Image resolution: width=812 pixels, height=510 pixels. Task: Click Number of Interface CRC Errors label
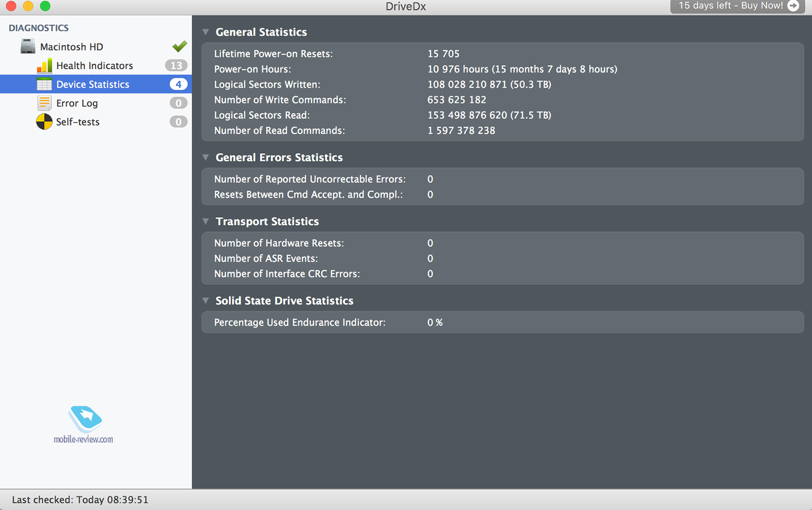click(x=287, y=274)
